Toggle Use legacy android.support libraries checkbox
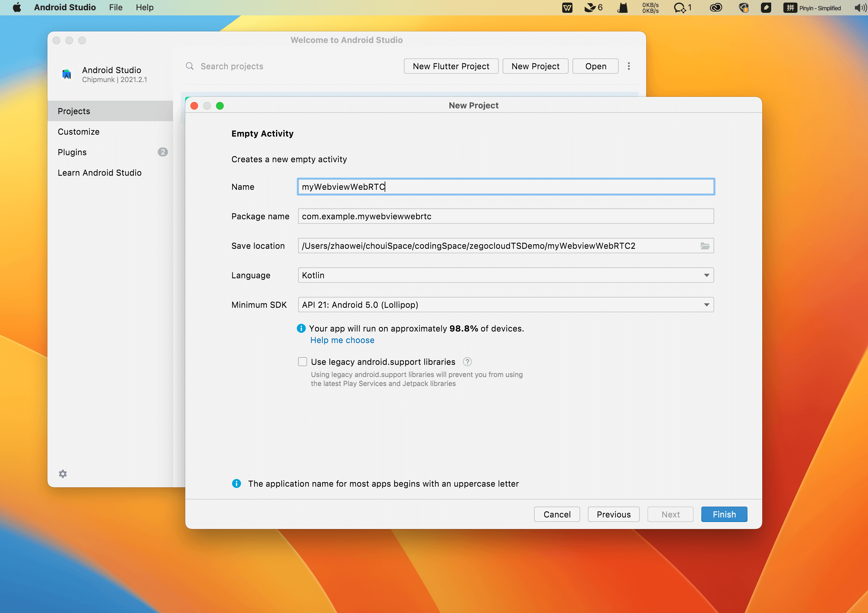Image resolution: width=868 pixels, height=613 pixels. click(302, 362)
